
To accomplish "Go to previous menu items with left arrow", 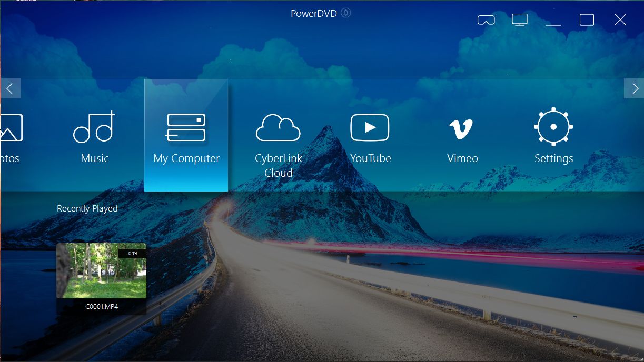I will click(x=10, y=88).
